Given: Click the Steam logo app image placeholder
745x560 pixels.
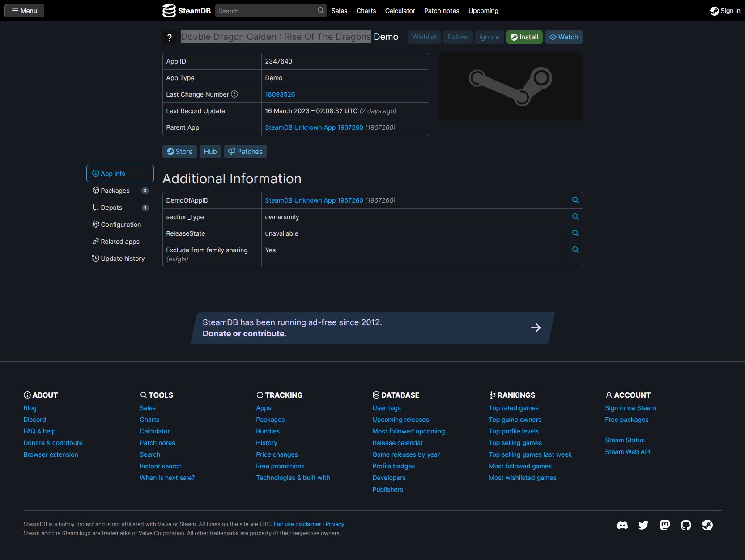Looking at the screenshot, I should click(x=511, y=86).
